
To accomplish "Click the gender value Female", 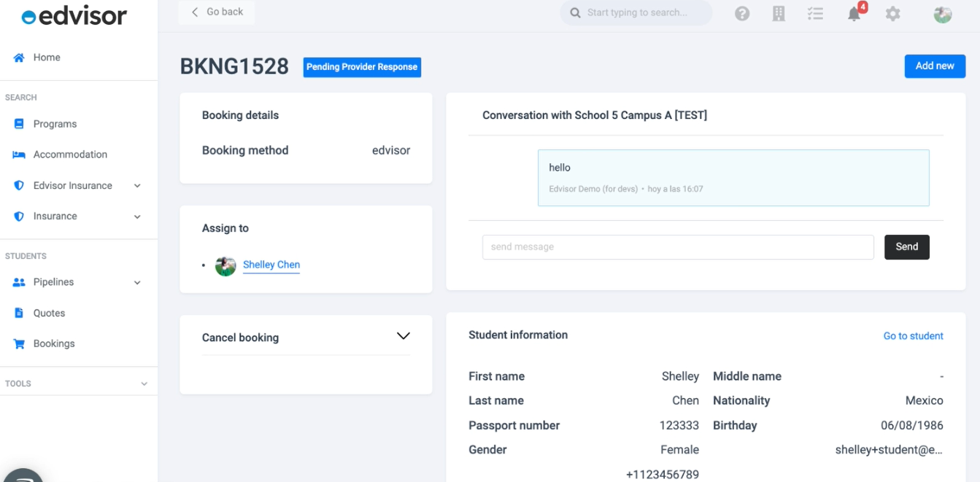I will [680, 450].
